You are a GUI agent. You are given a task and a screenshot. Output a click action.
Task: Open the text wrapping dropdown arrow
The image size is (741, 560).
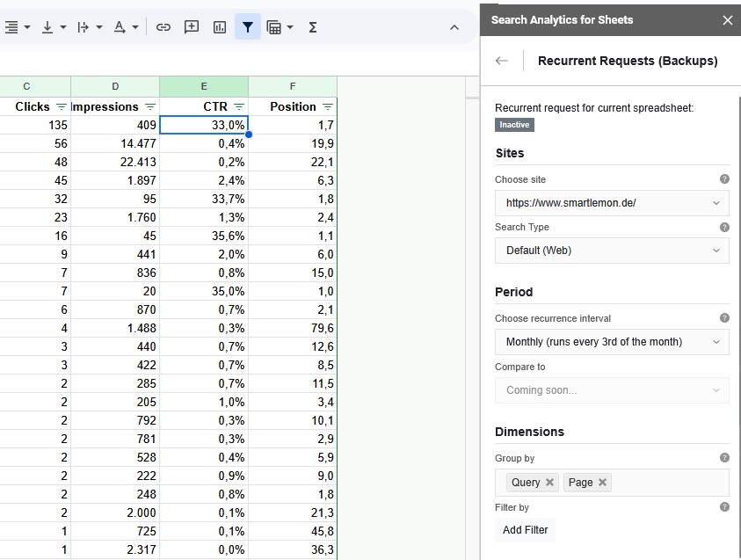(99, 27)
